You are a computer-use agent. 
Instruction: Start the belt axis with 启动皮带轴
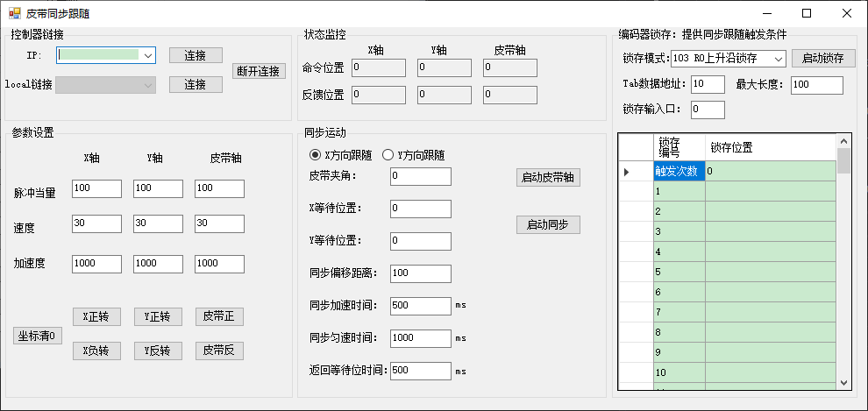point(548,177)
